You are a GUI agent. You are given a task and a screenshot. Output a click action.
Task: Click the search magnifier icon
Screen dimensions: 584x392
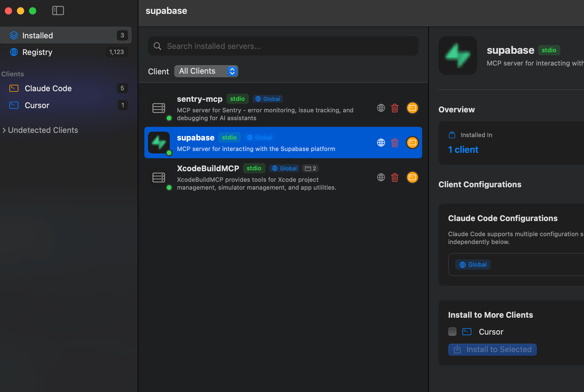[157, 46]
